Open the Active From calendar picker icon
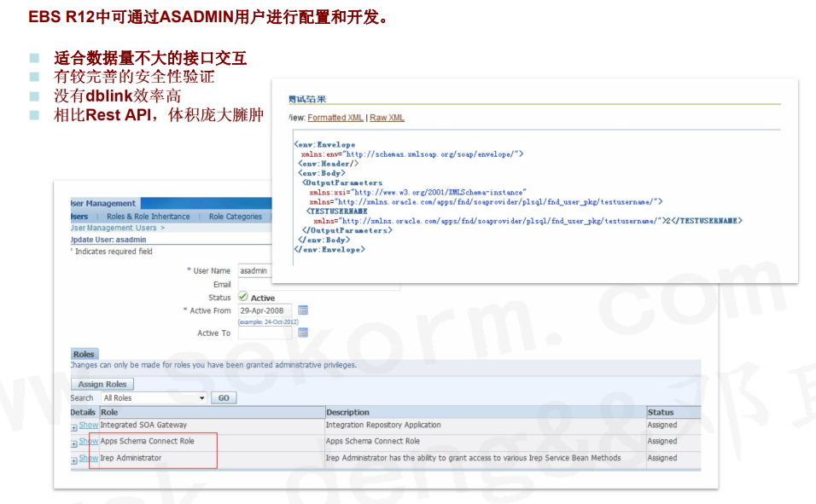 click(303, 310)
